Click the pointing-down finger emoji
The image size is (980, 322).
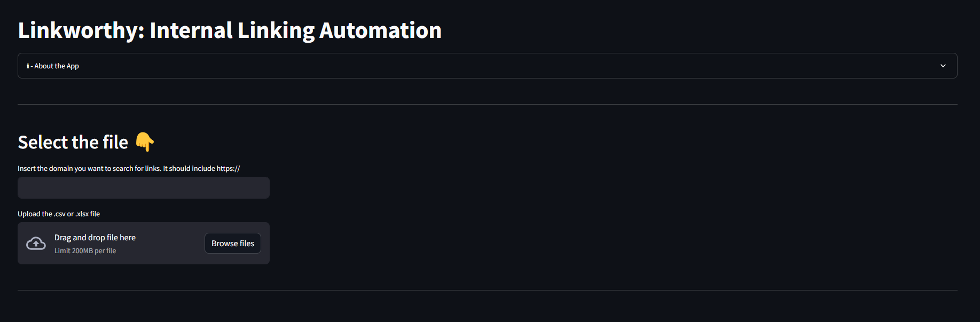[145, 142]
